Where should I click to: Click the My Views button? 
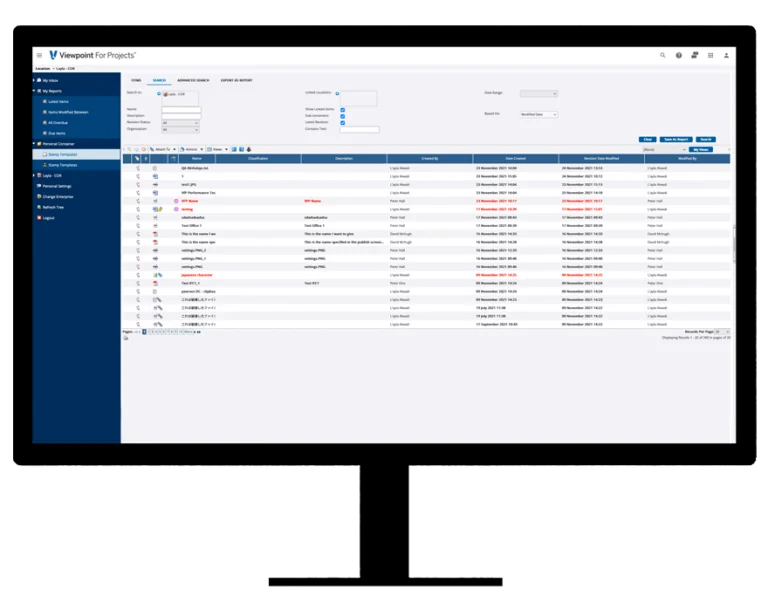[x=701, y=149]
